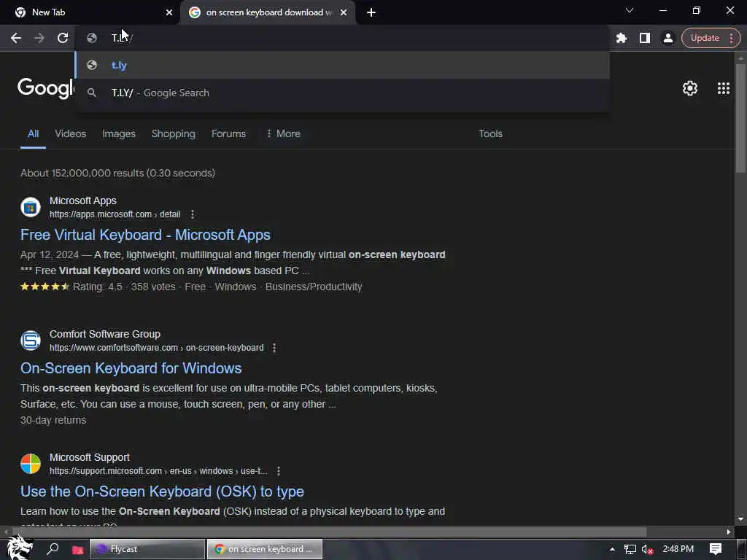Choose the t.ly autocomplete suggestion
Screen dimensions: 747x560
(x=342, y=65)
